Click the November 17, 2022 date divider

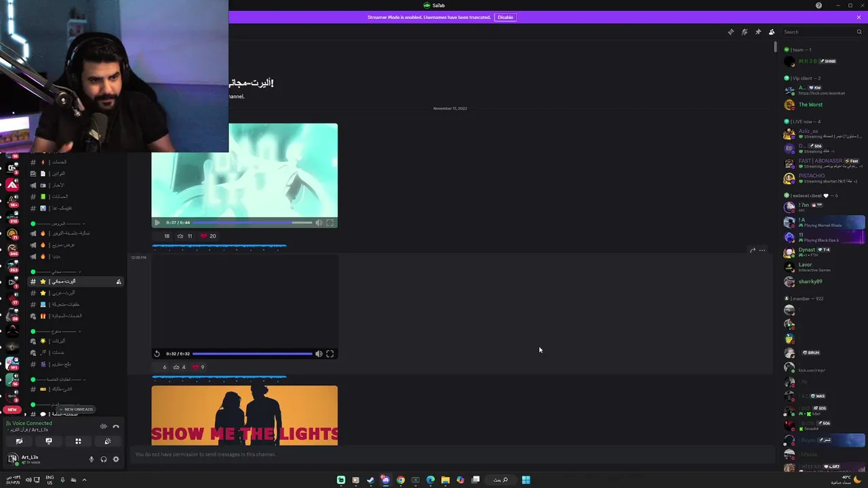click(450, 108)
